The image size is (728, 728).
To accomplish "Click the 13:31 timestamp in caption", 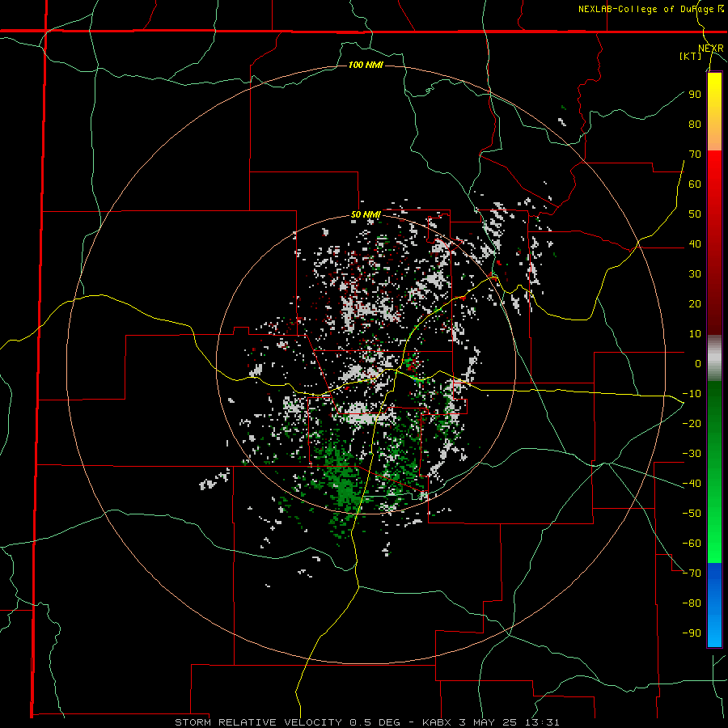I will pyautogui.click(x=542, y=722).
